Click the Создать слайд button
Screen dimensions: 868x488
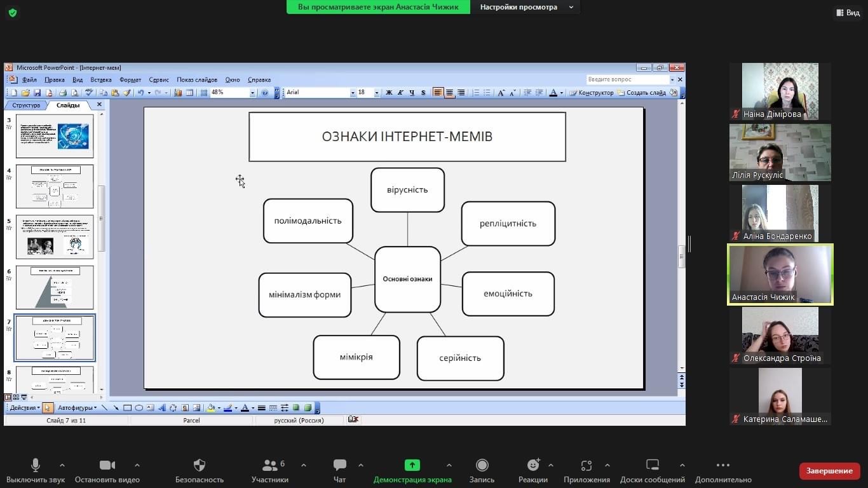tap(642, 93)
